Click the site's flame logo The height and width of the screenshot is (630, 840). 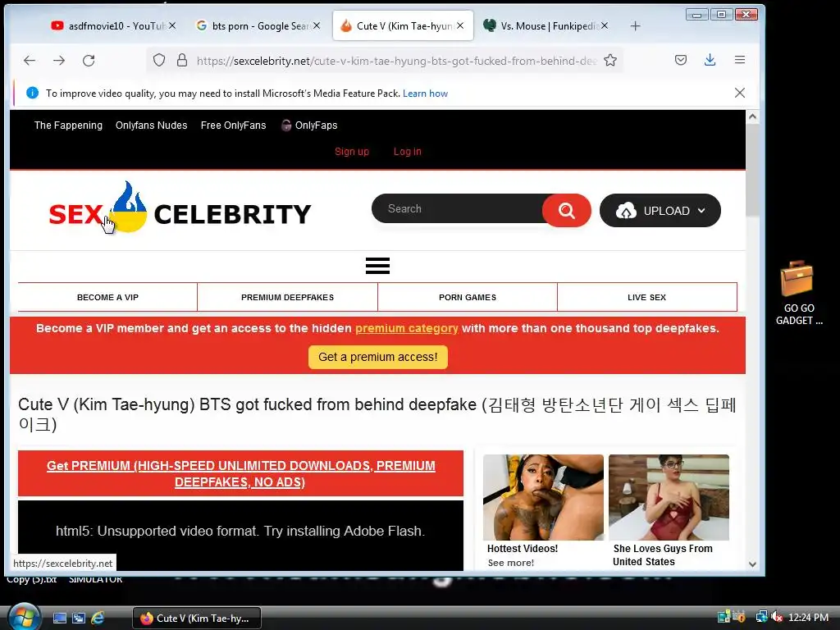pyautogui.click(x=127, y=207)
